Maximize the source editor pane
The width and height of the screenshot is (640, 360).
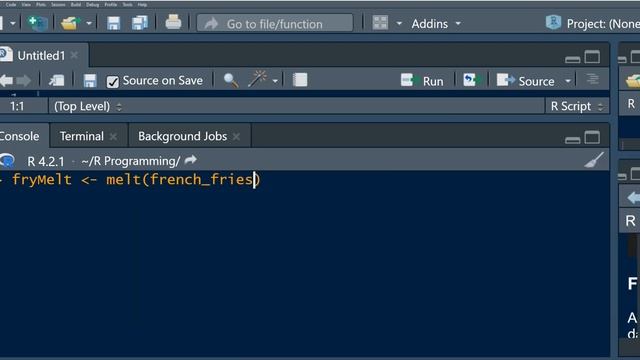click(592, 57)
